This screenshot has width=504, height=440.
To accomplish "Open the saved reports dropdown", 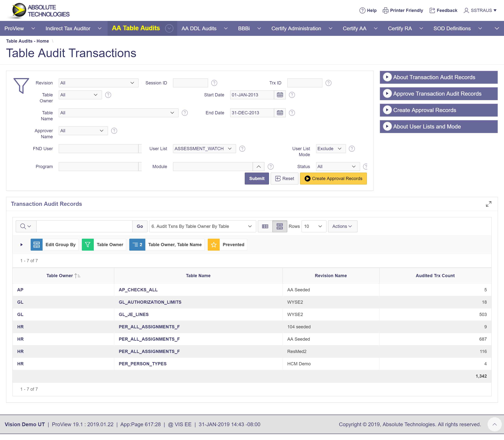I will click(202, 226).
